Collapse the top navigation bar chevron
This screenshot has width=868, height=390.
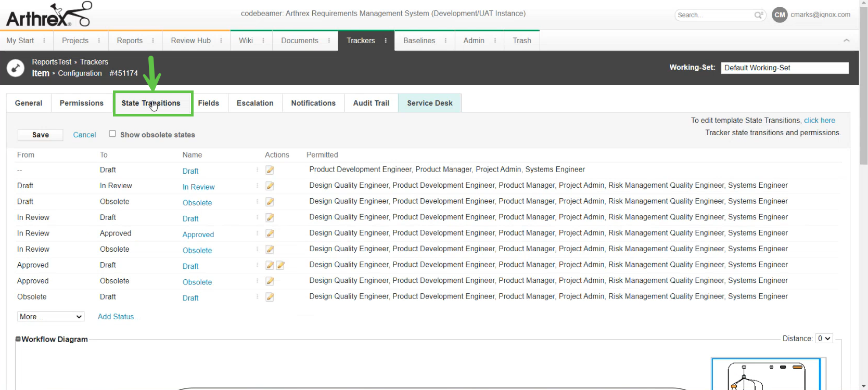tap(846, 41)
